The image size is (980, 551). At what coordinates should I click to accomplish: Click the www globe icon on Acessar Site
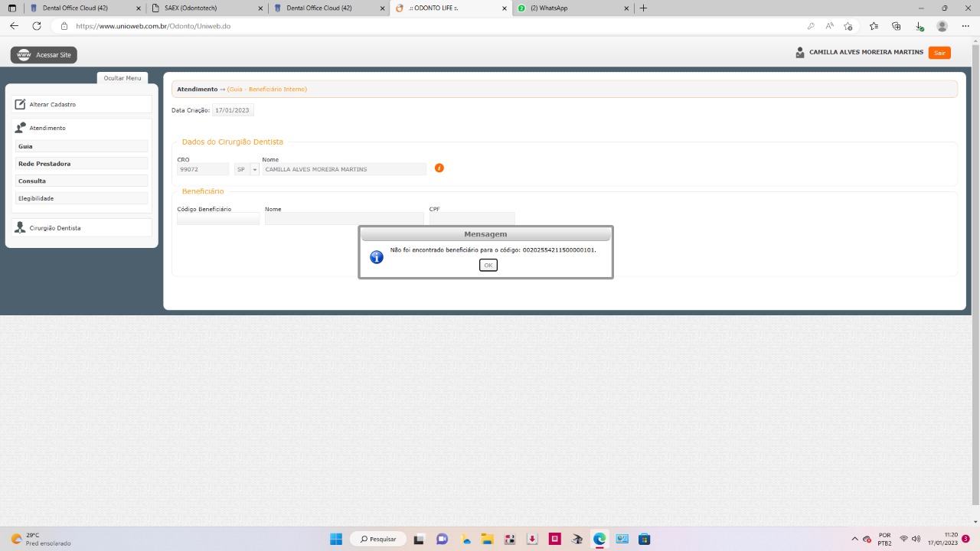pos(24,55)
